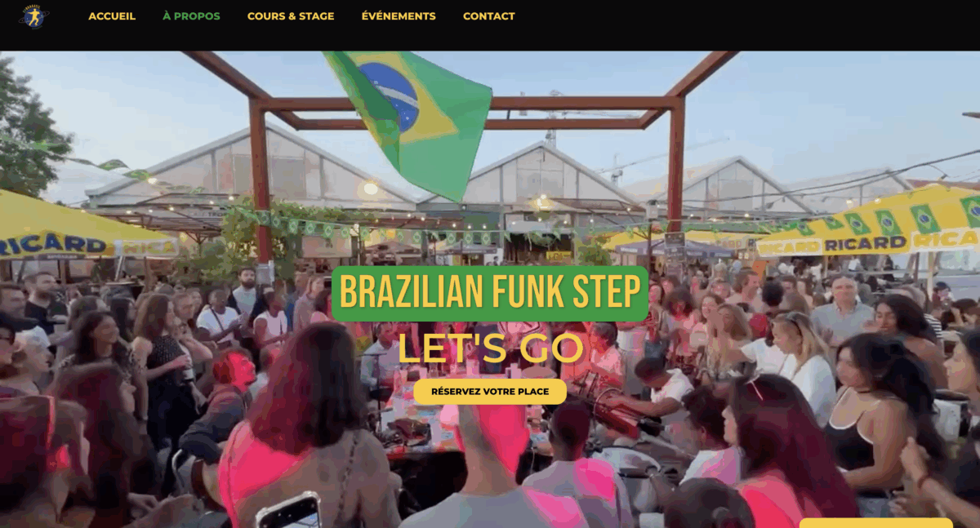The image size is (980, 528).
Task: Go to the À PROPOS section
Action: (x=191, y=16)
